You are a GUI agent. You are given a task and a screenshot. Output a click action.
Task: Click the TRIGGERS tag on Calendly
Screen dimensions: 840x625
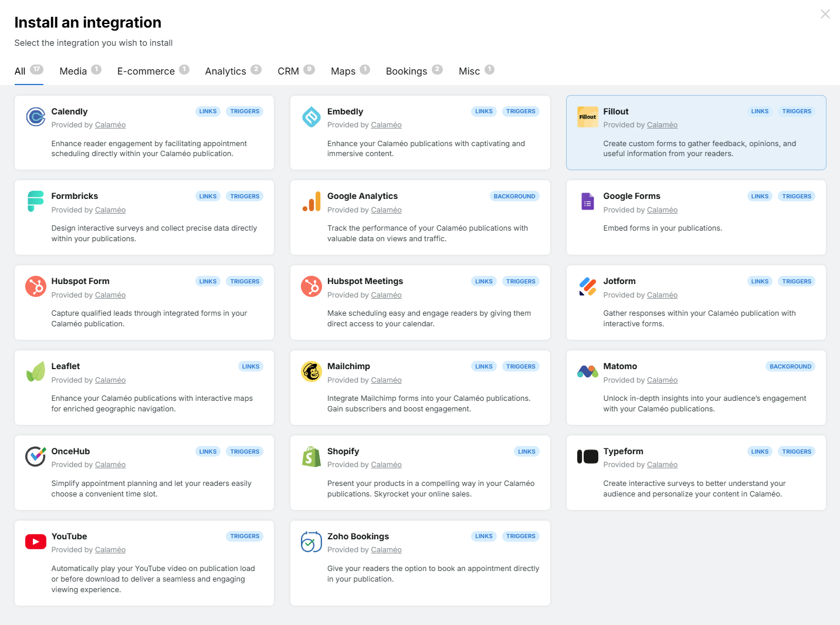click(245, 112)
